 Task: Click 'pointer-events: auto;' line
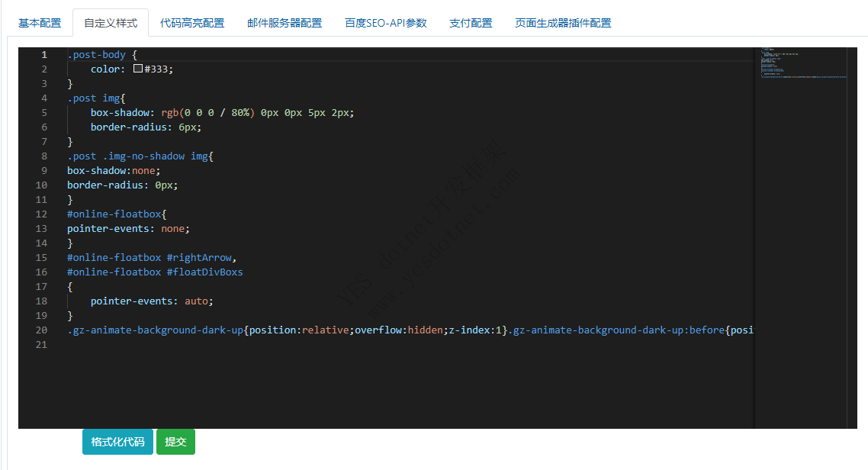(152, 301)
